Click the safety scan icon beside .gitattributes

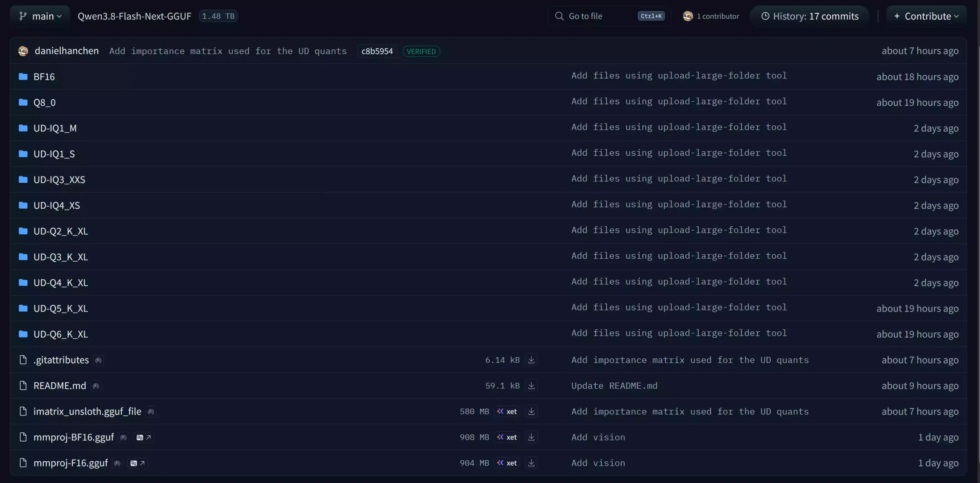(98, 360)
